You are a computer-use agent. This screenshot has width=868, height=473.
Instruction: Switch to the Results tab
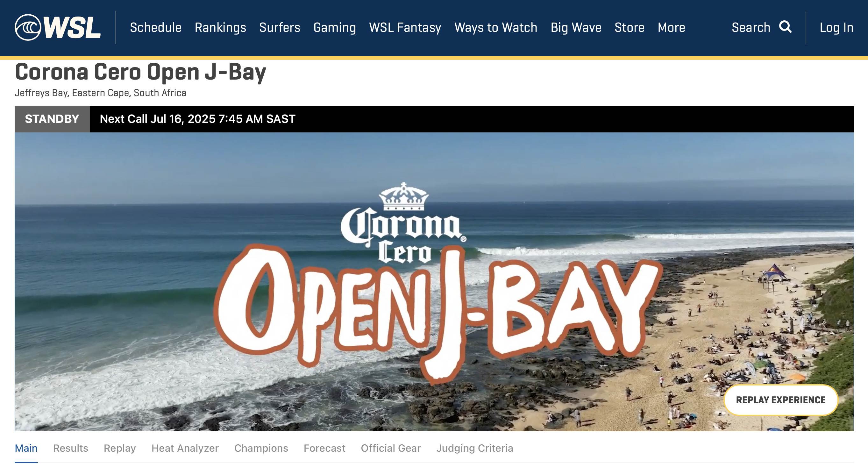tap(71, 448)
